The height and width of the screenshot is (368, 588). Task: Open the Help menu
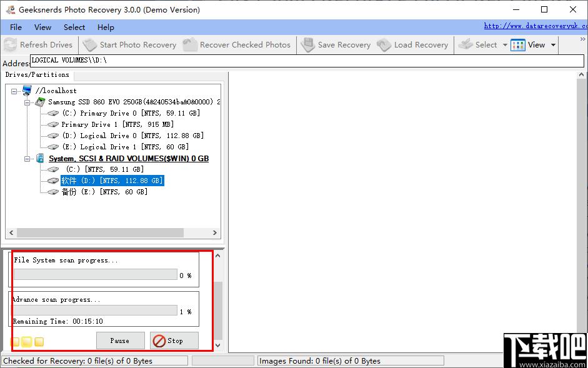point(106,27)
